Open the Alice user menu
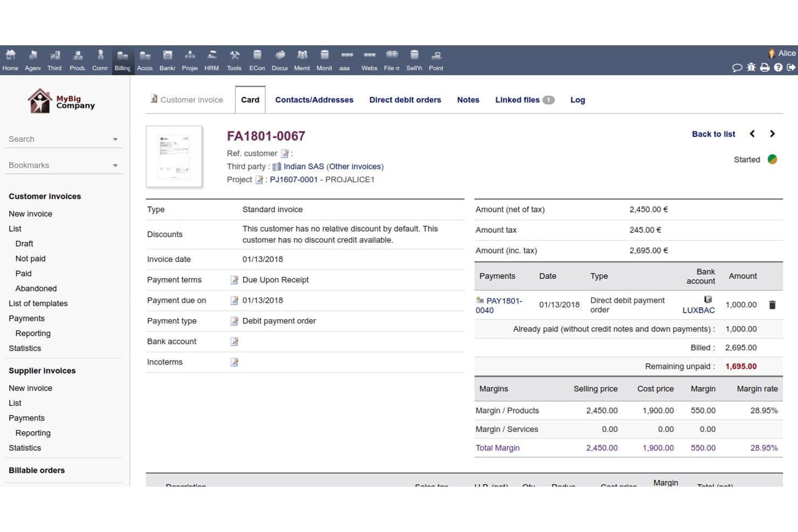The width and height of the screenshot is (798, 532). [782, 53]
